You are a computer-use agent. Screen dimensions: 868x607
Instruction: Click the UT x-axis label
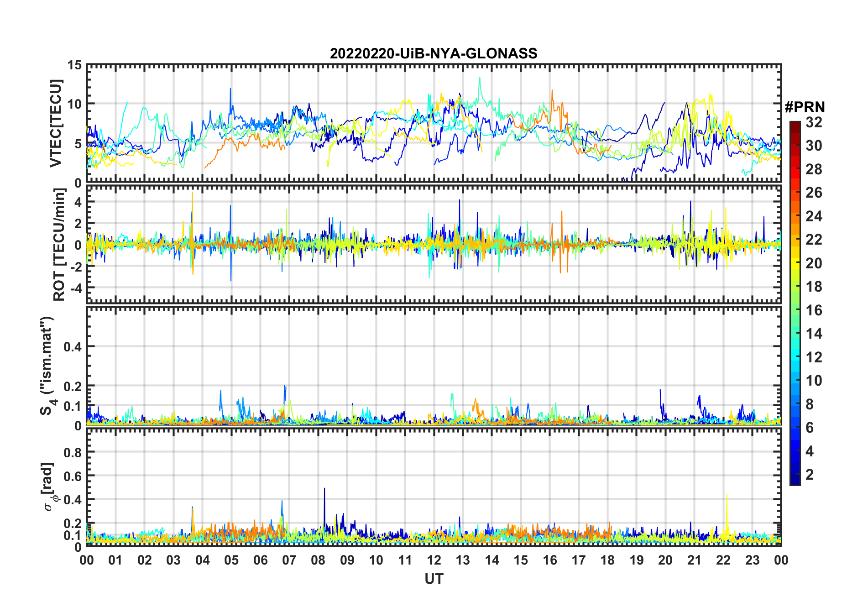coord(434,579)
